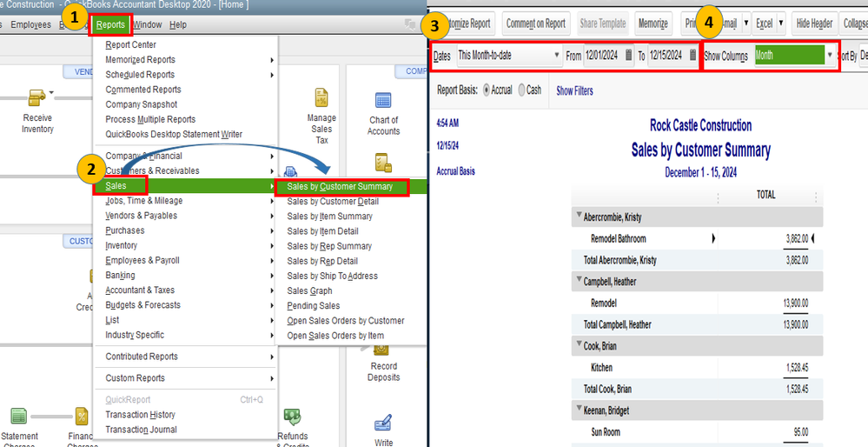Click the Excel button
The height and width of the screenshot is (447, 868).
765,23
